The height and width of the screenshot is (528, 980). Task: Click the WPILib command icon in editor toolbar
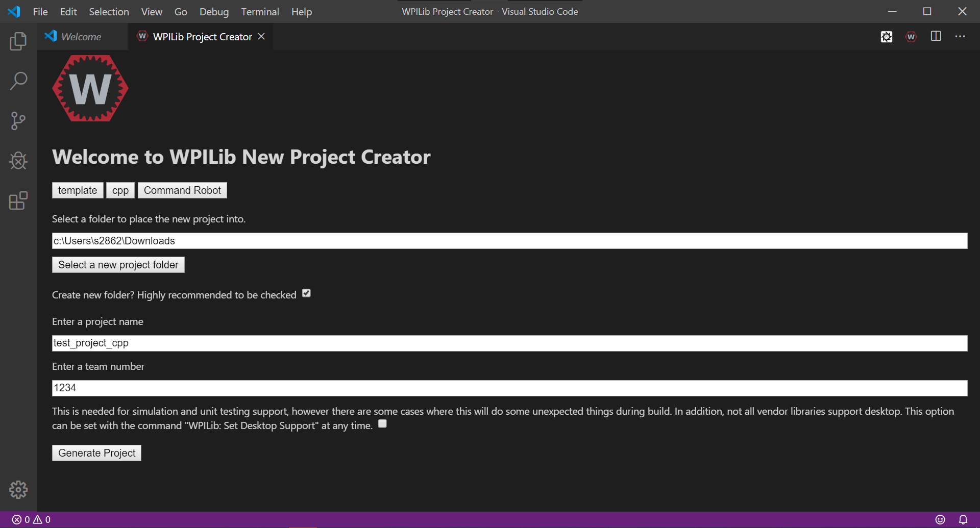tap(911, 37)
